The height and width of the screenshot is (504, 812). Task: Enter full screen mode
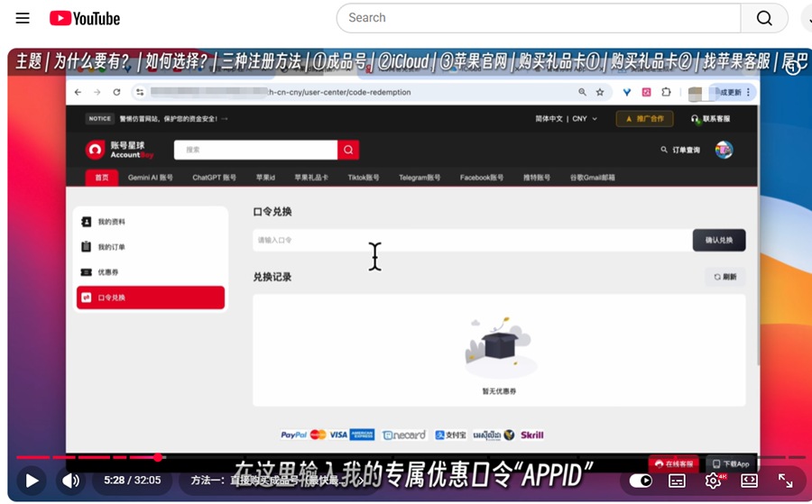pyautogui.click(x=786, y=481)
